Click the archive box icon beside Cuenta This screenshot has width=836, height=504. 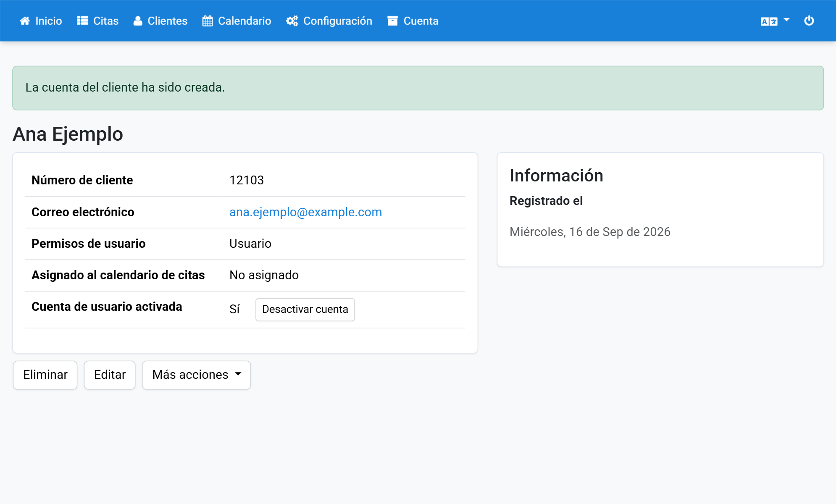pos(392,21)
